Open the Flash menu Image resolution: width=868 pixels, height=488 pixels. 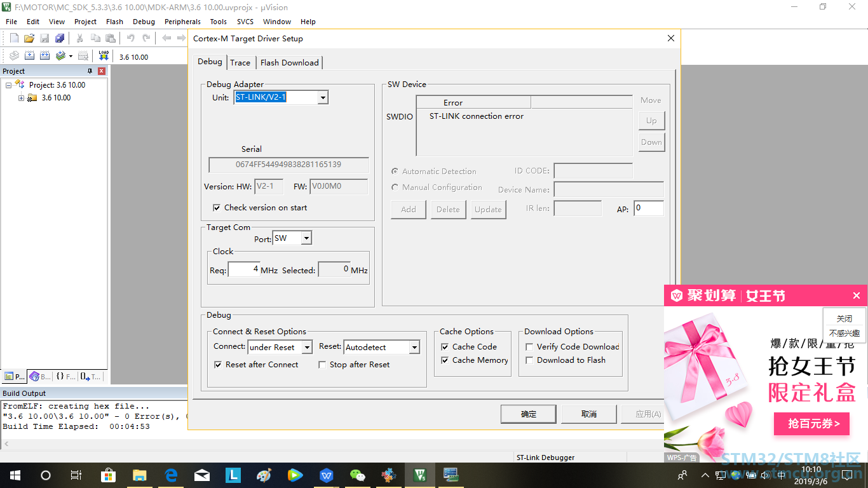tap(115, 22)
